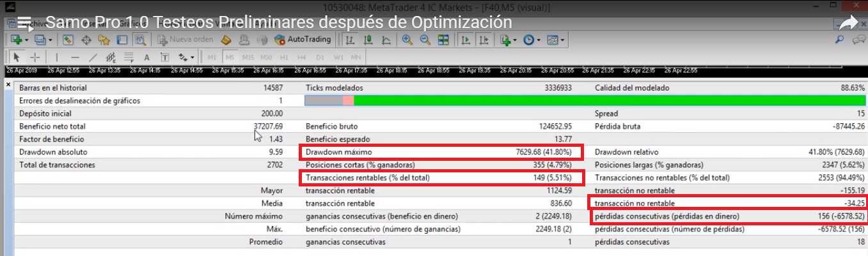Switch chart to bar chart
Viewport: 868px width, 256px height.
[350, 40]
